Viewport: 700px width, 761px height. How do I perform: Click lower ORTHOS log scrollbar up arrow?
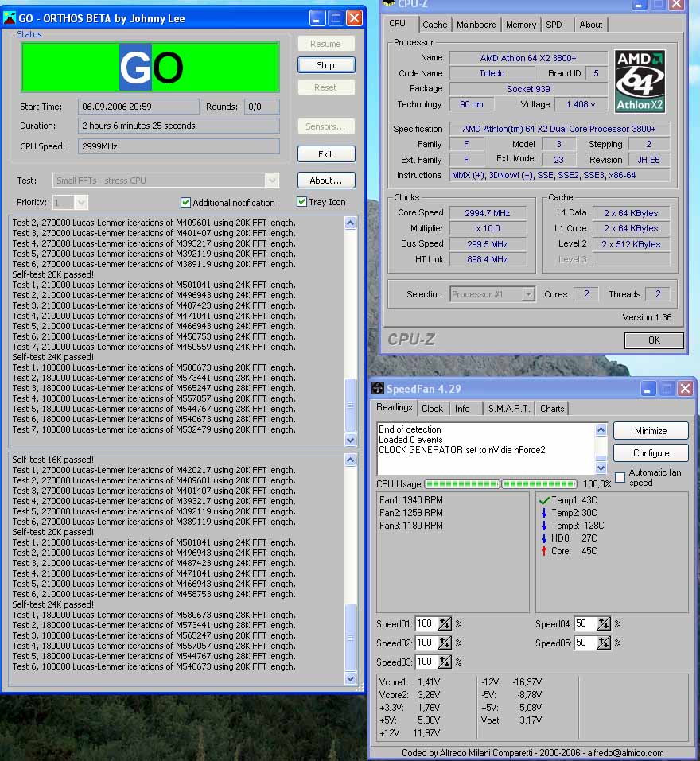click(x=351, y=460)
